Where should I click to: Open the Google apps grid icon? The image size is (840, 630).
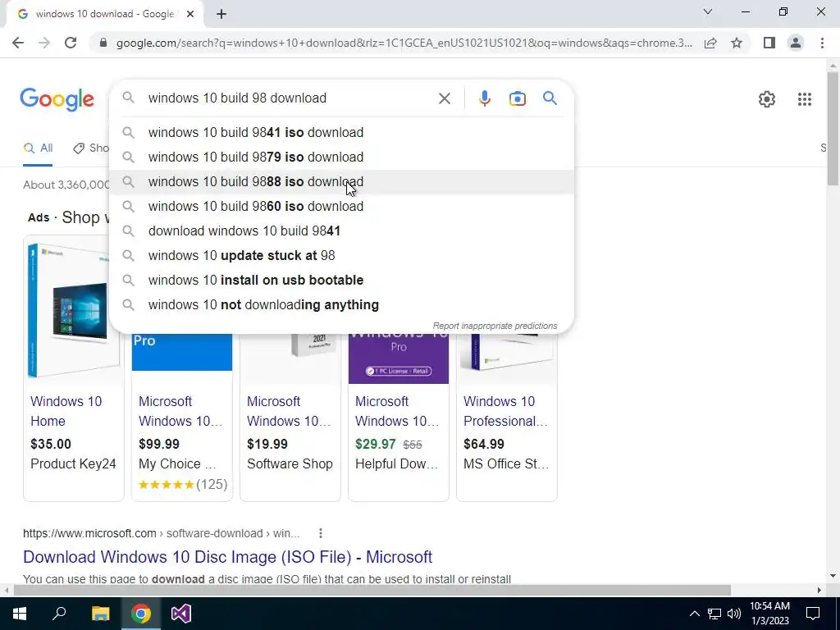804,99
